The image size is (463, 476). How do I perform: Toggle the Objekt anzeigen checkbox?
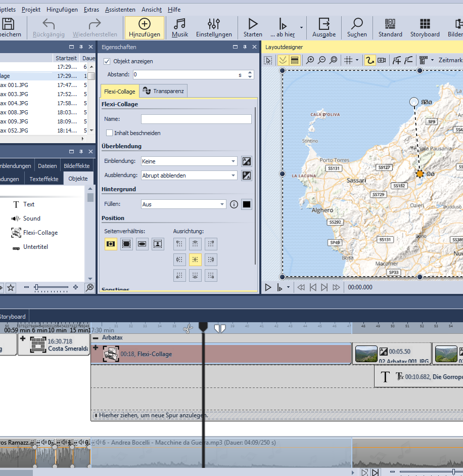[x=107, y=61]
